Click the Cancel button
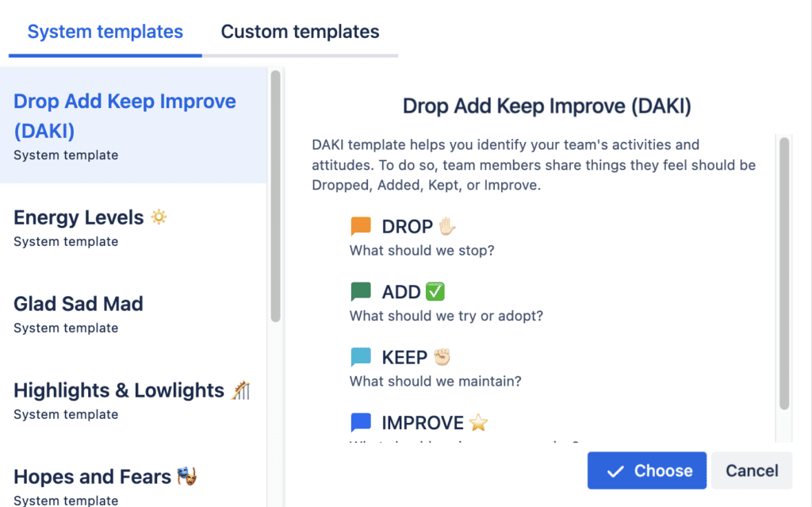The height and width of the screenshot is (507, 812). 751,470
